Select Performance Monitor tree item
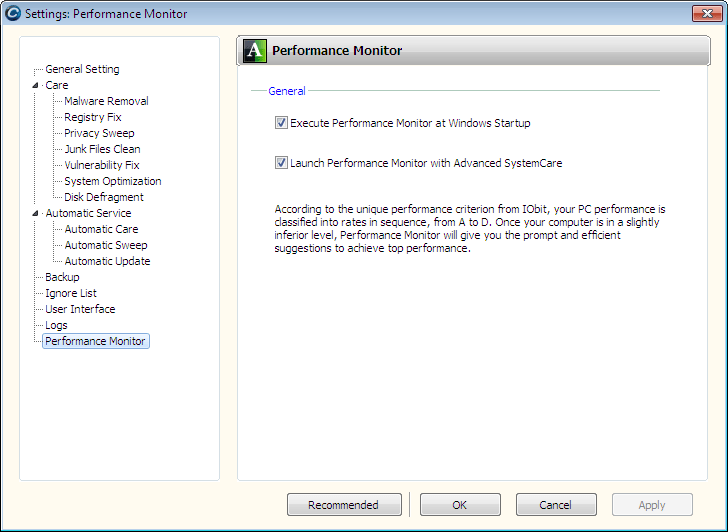Viewport: 728px width, 532px height. tap(96, 341)
